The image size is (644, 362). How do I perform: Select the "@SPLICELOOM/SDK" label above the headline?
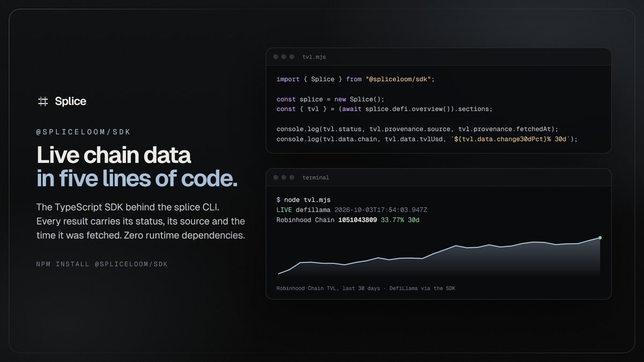pos(84,132)
